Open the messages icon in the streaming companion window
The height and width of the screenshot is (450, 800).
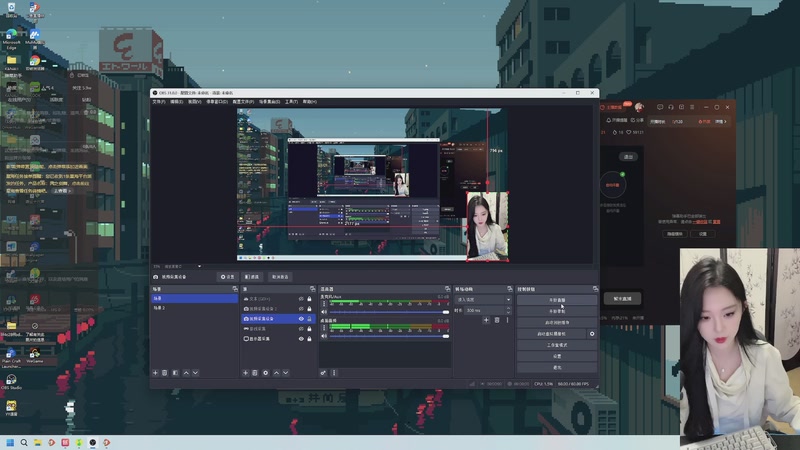click(x=660, y=107)
